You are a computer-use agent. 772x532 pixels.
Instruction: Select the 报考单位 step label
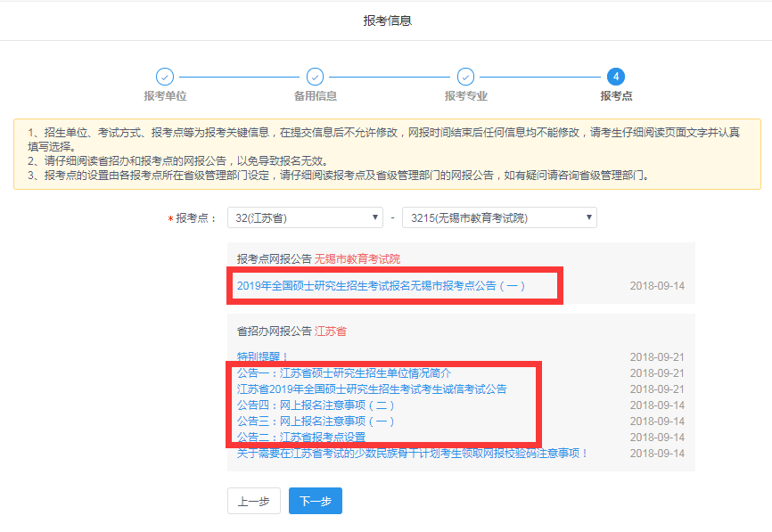coord(165,96)
